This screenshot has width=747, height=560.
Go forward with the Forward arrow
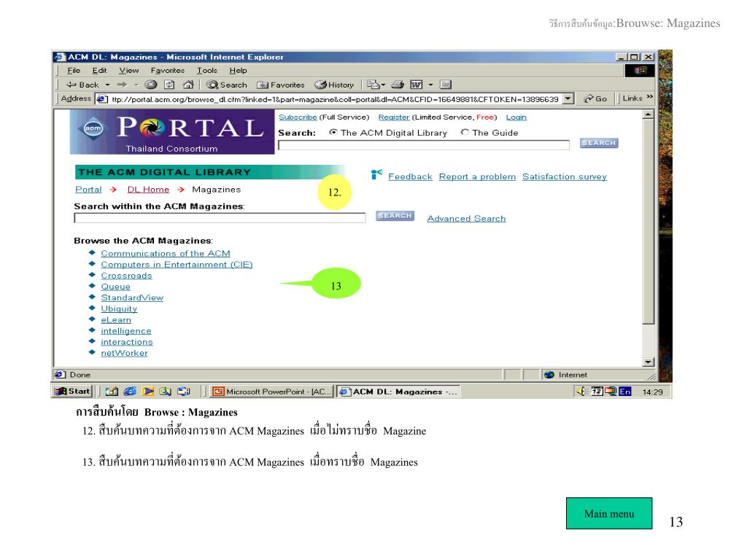pos(122,85)
